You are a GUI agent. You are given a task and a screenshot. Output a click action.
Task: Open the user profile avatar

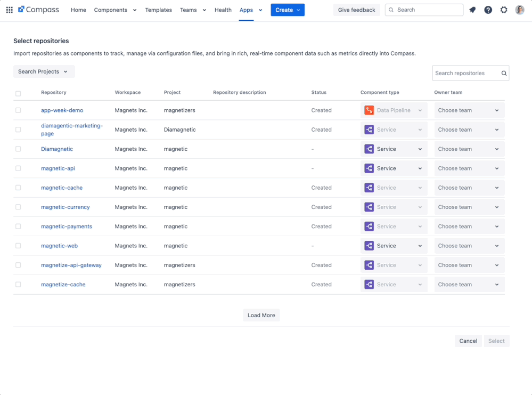[x=519, y=10]
